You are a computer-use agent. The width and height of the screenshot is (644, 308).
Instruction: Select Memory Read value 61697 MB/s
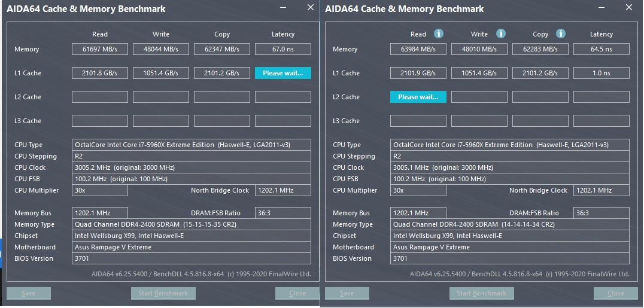(x=100, y=49)
